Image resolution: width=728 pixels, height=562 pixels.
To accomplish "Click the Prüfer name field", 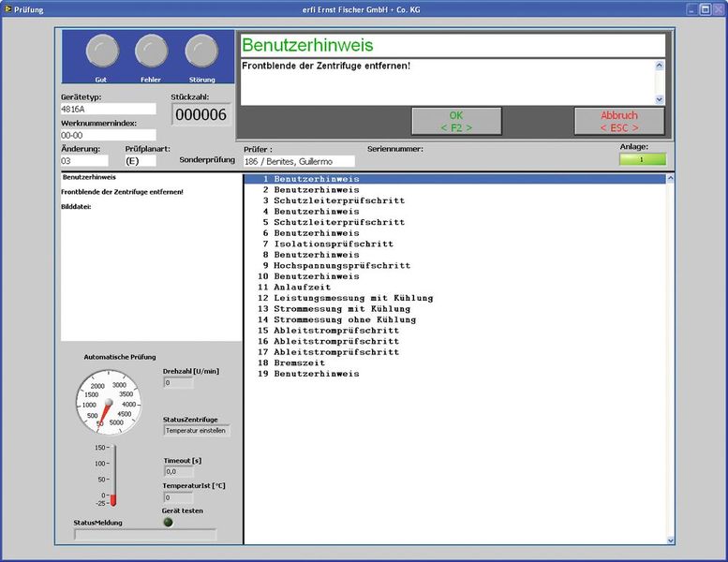I will [299, 161].
